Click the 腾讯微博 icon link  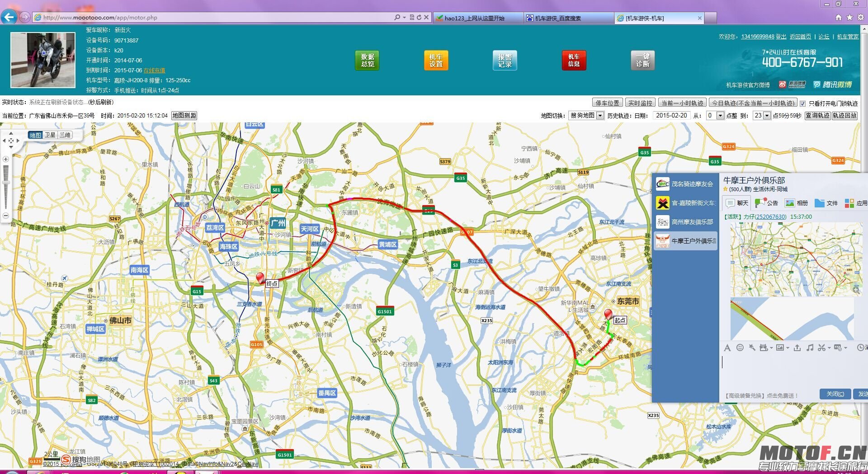tap(832, 84)
